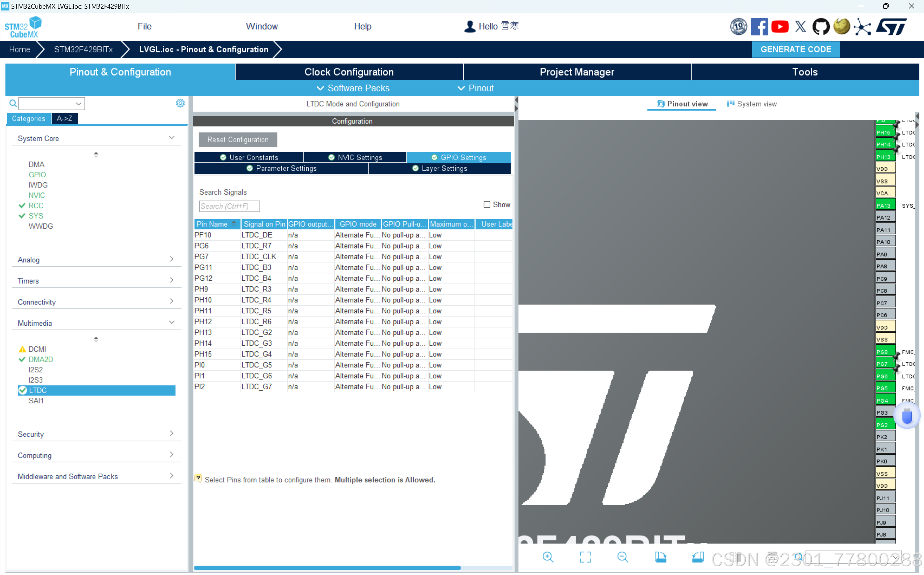The image size is (924, 575).
Task: Rotate the chip view counter-clockwise
Action: (x=698, y=557)
